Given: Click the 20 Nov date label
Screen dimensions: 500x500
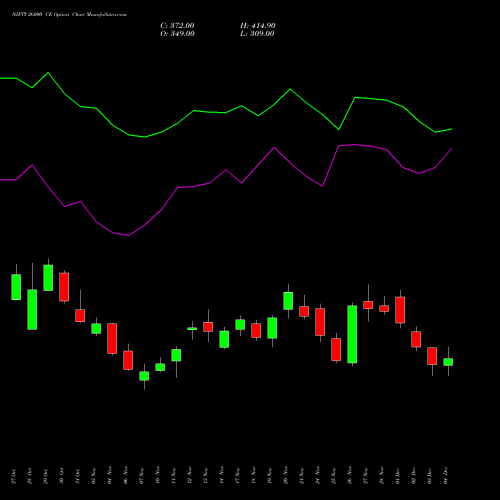Looking at the screenshot, I should click(x=286, y=476).
